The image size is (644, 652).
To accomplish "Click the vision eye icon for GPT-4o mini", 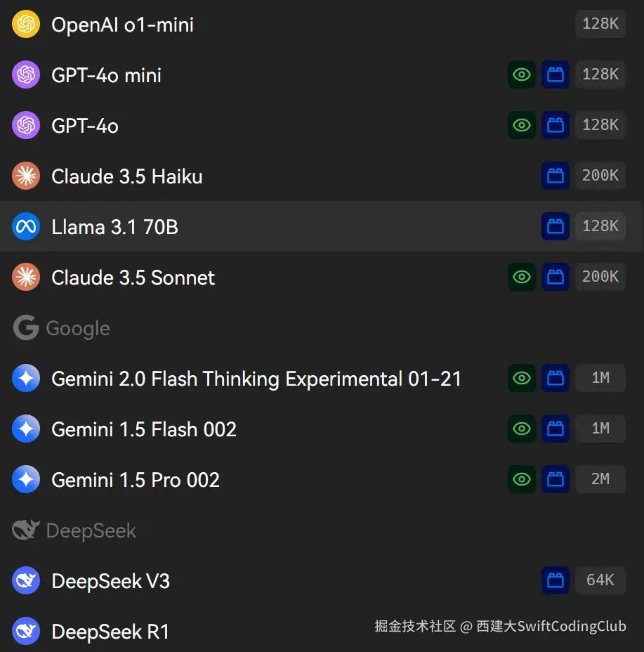I will tap(522, 74).
